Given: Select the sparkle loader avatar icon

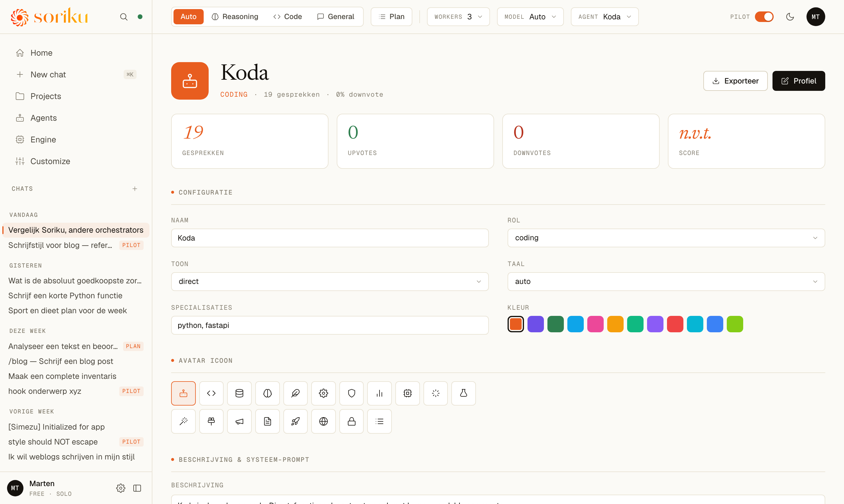Looking at the screenshot, I should [x=436, y=393].
